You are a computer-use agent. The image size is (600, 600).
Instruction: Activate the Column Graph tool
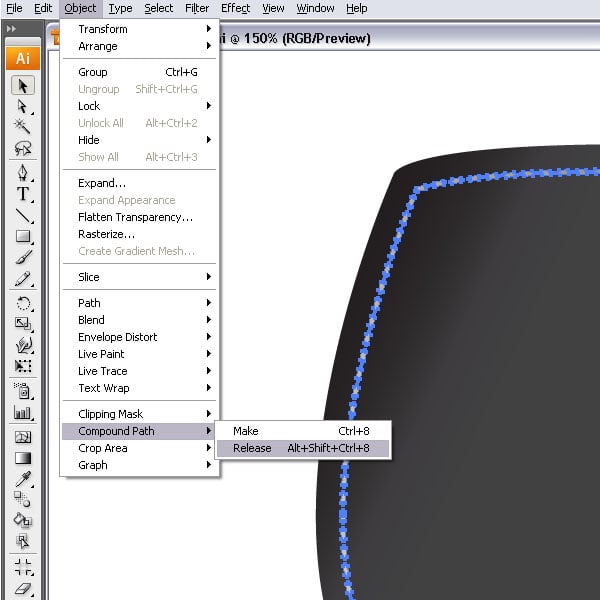22,412
